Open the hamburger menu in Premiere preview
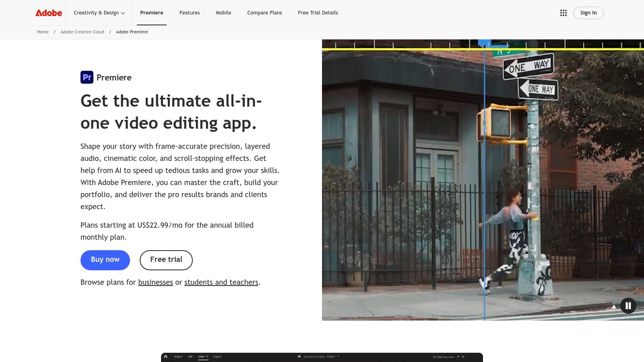 pyautogui.click(x=463, y=357)
